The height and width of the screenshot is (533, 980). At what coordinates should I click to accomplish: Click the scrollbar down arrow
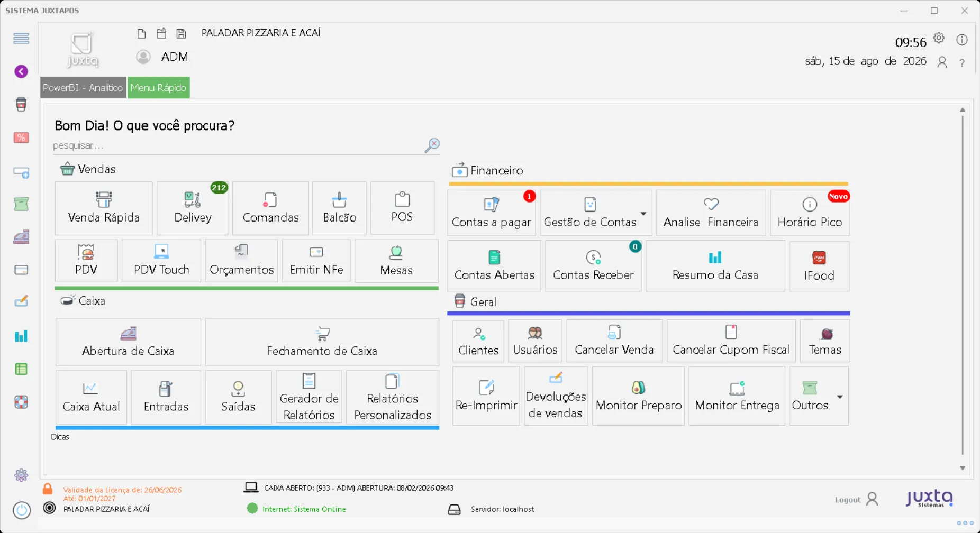click(x=963, y=468)
